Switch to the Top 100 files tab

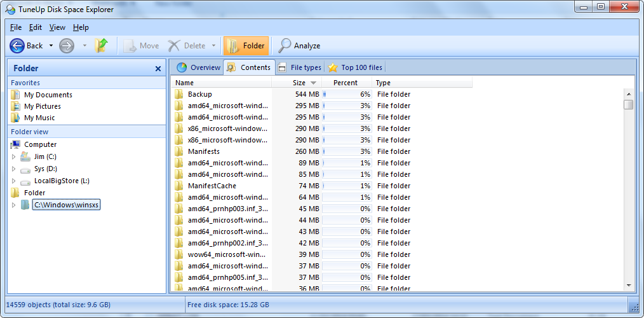click(x=356, y=67)
